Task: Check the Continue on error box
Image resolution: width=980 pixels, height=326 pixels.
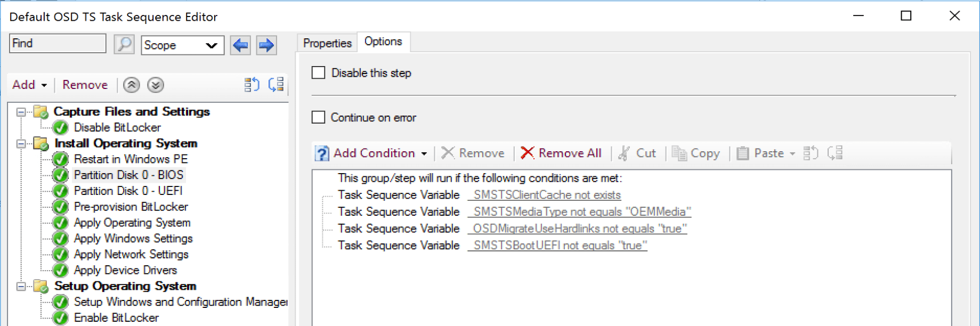Action: [x=319, y=118]
